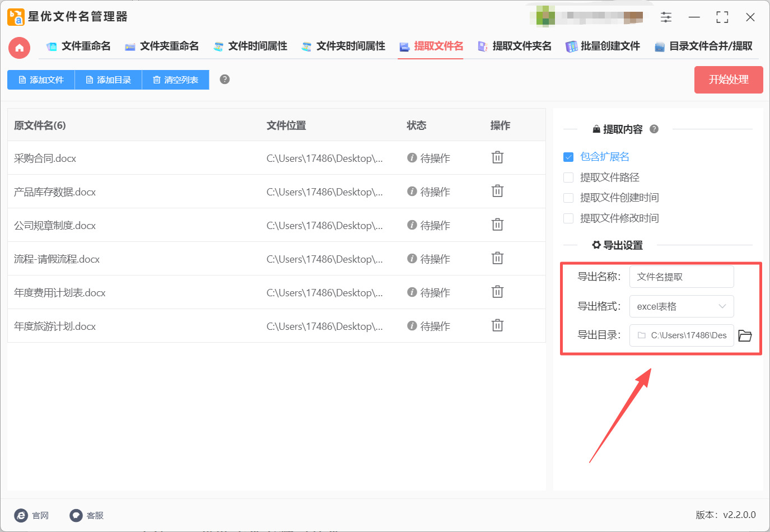Select the 年度费用计划表.docx file name

pyautogui.click(x=59, y=293)
